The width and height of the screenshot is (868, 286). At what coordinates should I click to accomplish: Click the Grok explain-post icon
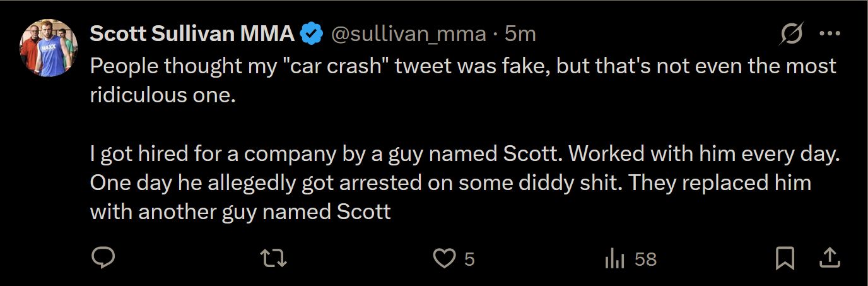point(792,34)
